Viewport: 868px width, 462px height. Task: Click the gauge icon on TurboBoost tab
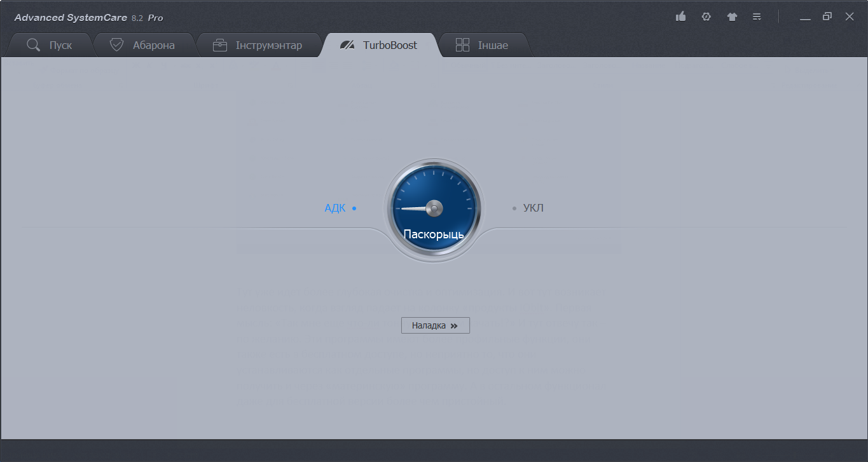point(347,45)
